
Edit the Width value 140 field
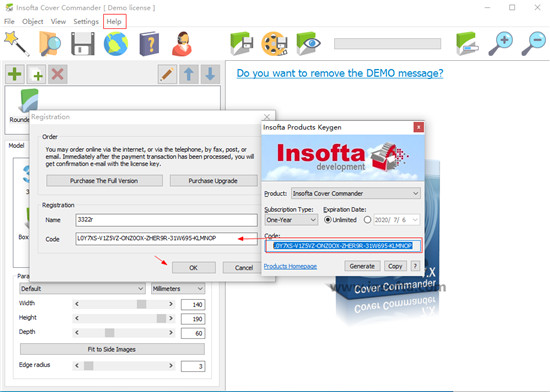click(x=193, y=304)
